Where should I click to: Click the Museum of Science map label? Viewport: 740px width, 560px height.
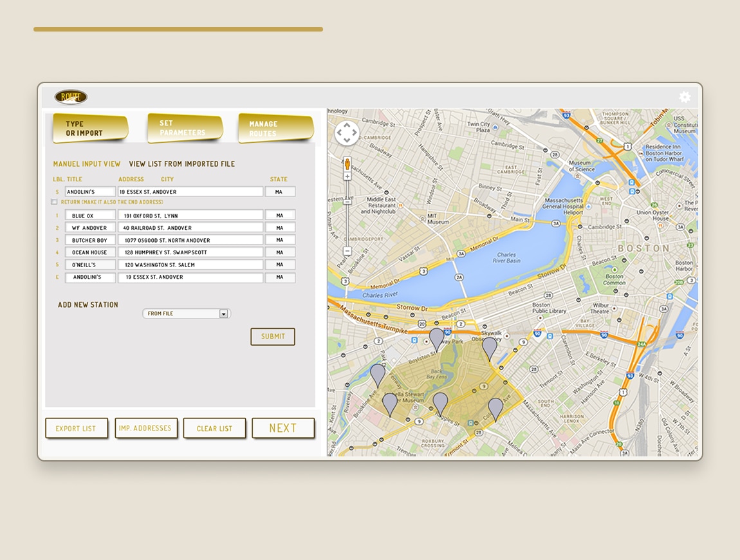click(x=581, y=165)
